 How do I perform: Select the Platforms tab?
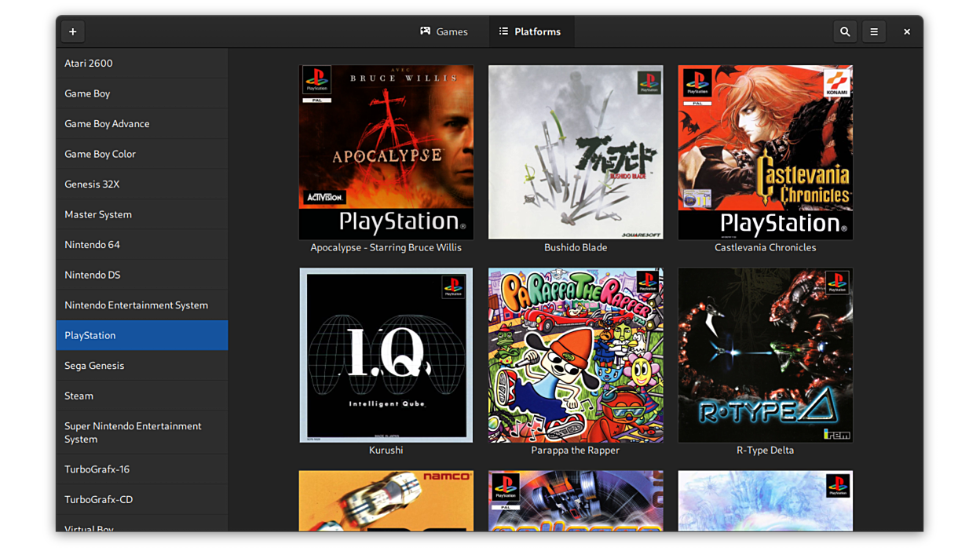[530, 31]
